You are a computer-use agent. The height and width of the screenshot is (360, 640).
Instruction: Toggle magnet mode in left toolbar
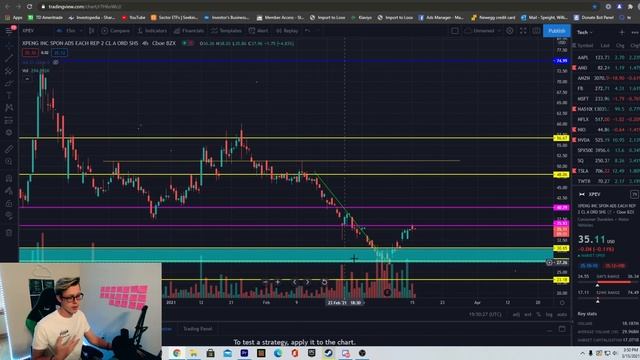coord(9,178)
